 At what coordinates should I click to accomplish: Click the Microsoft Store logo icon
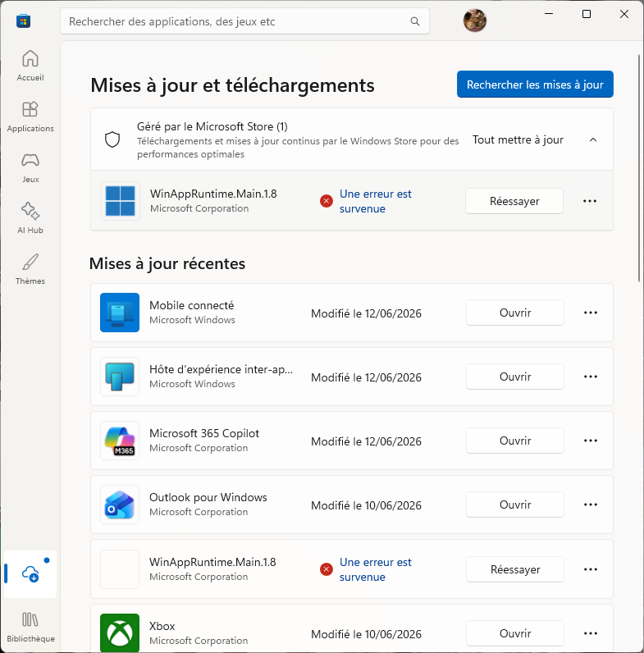pos(23,21)
